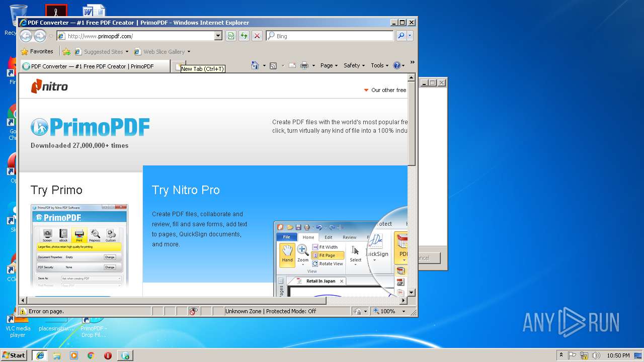This screenshot has height=362, width=644.
Task: Click the volume speaker tray icon
Action: point(596,355)
